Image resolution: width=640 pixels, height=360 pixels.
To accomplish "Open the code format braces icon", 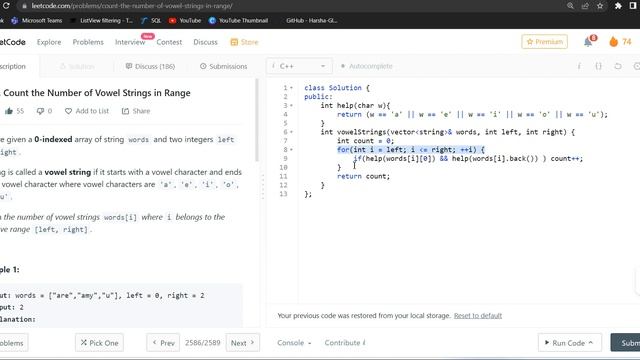I will click(x=598, y=66).
